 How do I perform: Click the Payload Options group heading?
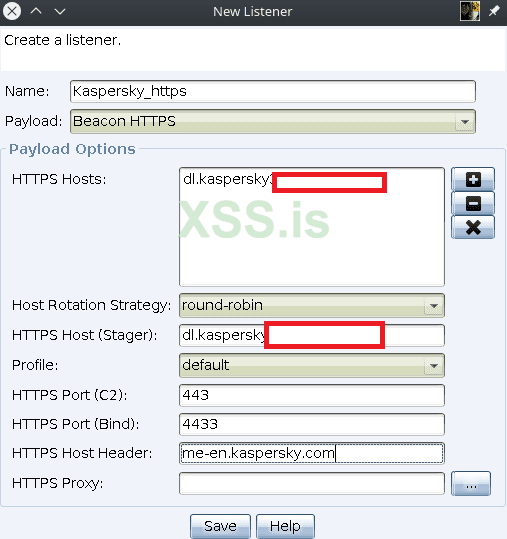coord(72,149)
